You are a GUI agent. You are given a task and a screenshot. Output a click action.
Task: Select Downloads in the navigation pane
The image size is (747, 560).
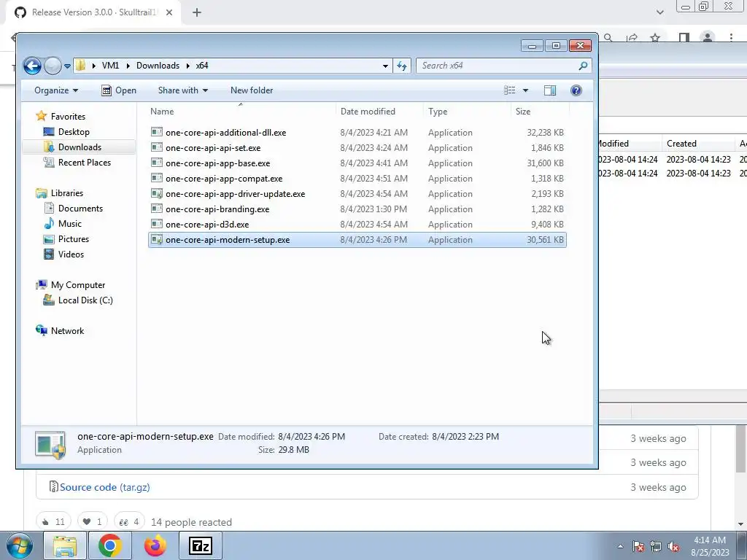click(72, 147)
